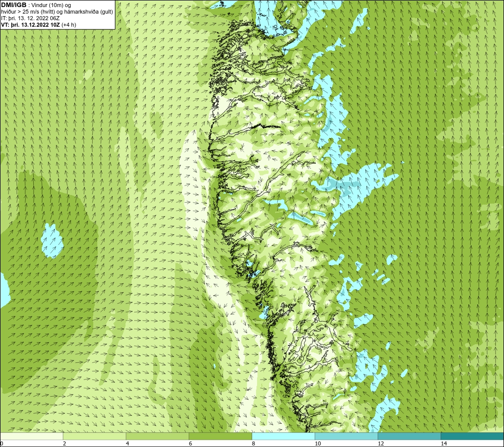Click the 4-6 m/s green legend swatch

pyautogui.click(x=157, y=436)
